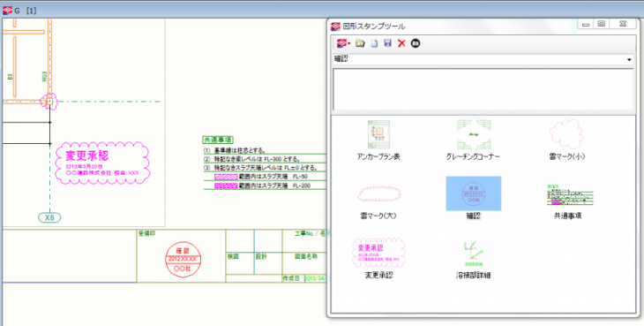Click the black round stamp icon

coord(416,43)
